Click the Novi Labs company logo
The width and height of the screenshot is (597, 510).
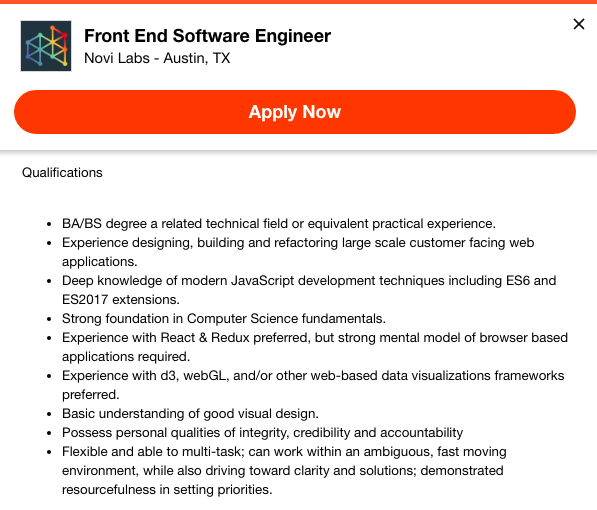pos(46,46)
